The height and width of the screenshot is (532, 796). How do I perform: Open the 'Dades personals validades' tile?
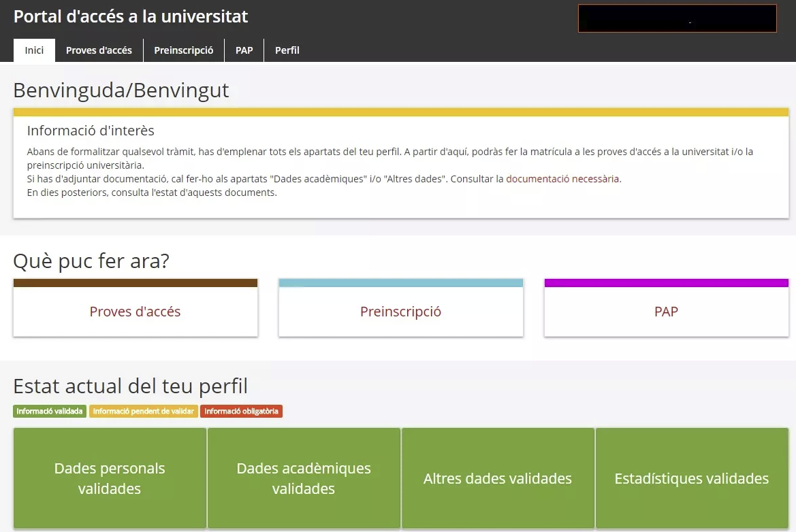(110, 478)
